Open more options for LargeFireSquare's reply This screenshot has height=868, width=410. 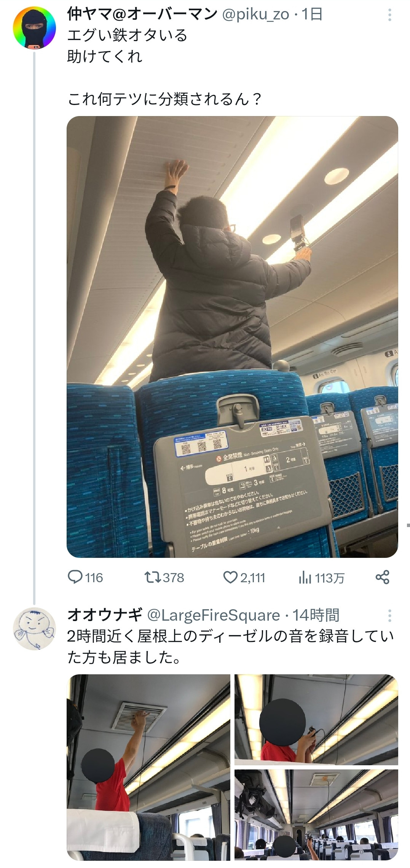(389, 615)
